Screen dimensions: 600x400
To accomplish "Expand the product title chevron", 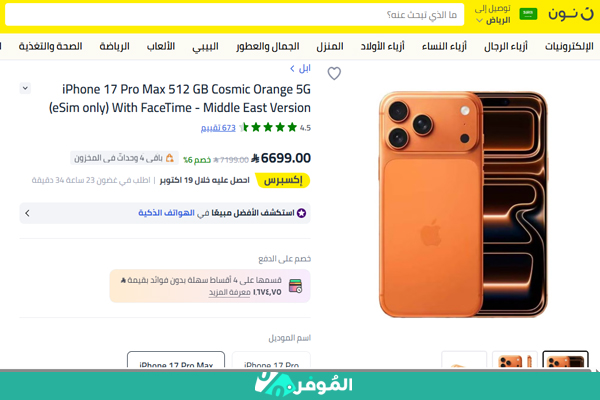I will [25, 88].
